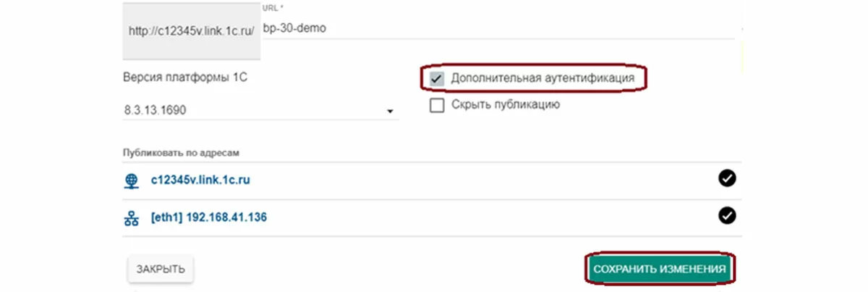The image size is (868, 292).
Task: Open the [eth1] 192.168.41.136 address link
Action: (209, 217)
